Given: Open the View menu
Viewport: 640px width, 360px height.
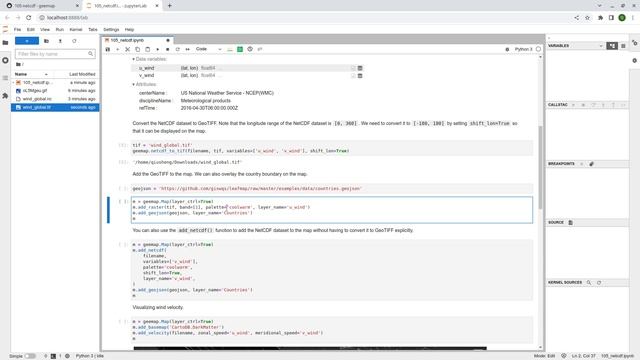Looking at the screenshot, I should click(45, 29).
